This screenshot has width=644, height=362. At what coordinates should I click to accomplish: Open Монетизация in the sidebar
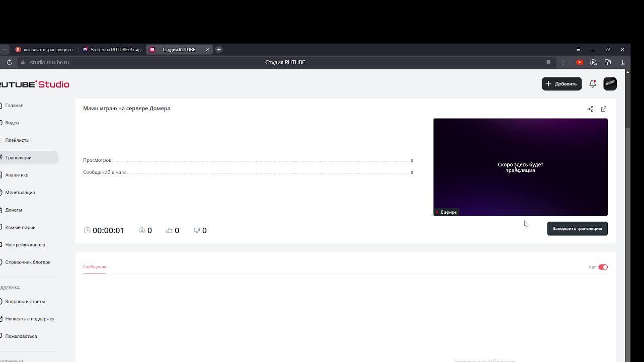coord(20,193)
